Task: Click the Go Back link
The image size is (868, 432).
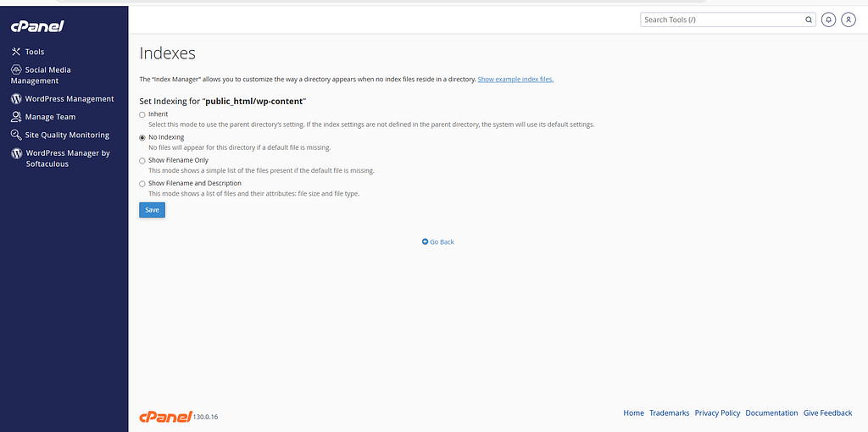Action: (438, 242)
